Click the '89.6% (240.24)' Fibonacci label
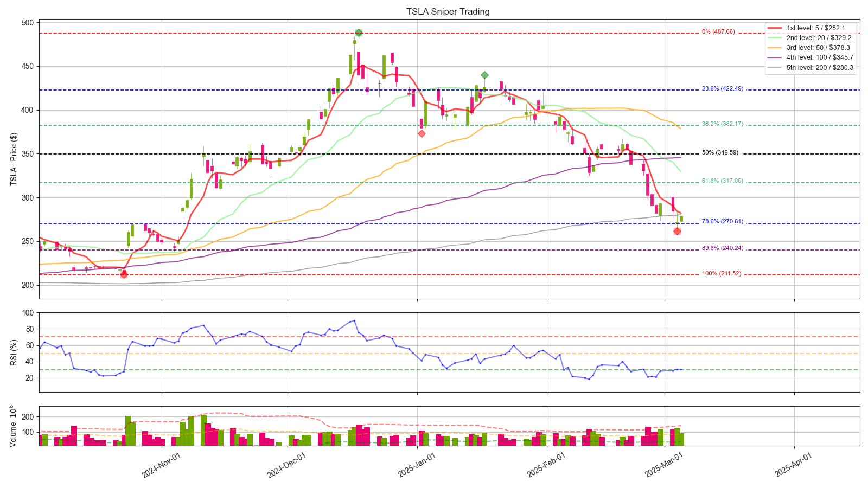Image resolution: width=868 pixels, height=488 pixels. (722, 248)
